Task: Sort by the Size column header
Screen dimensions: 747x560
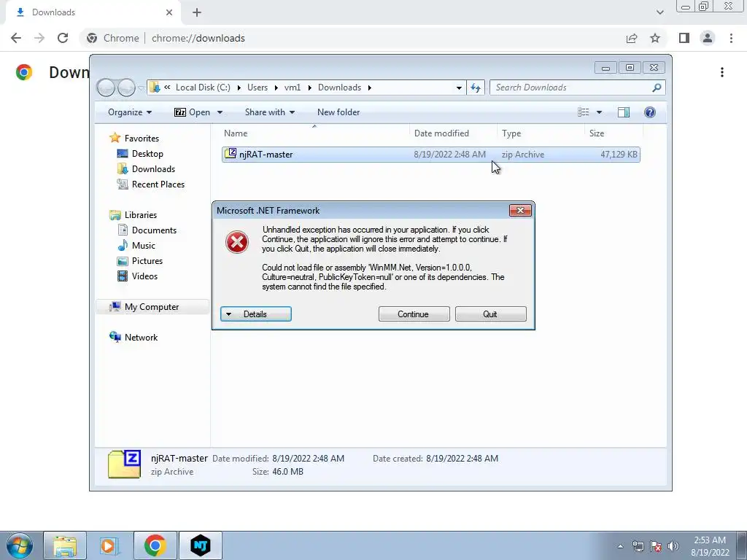Action: pos(614,133)
